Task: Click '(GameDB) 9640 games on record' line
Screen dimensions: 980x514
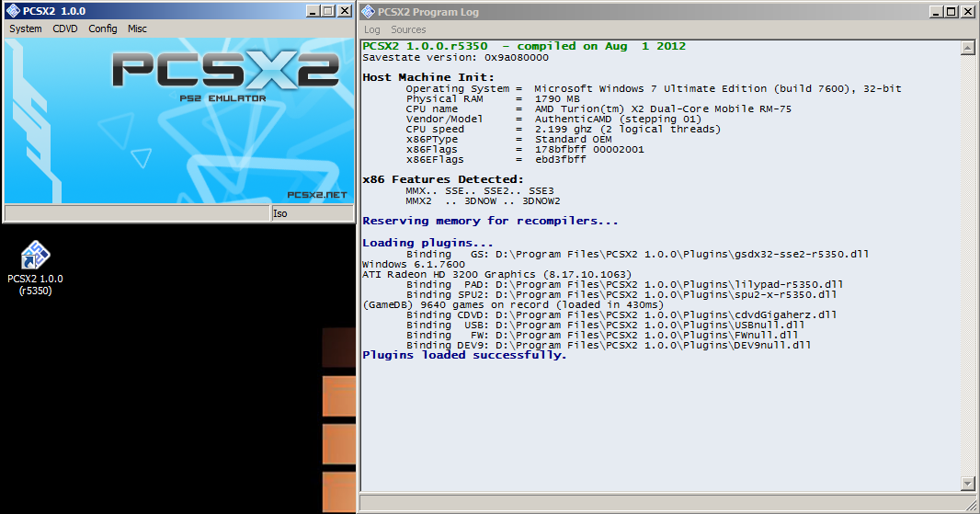Action: pos(513,305)
